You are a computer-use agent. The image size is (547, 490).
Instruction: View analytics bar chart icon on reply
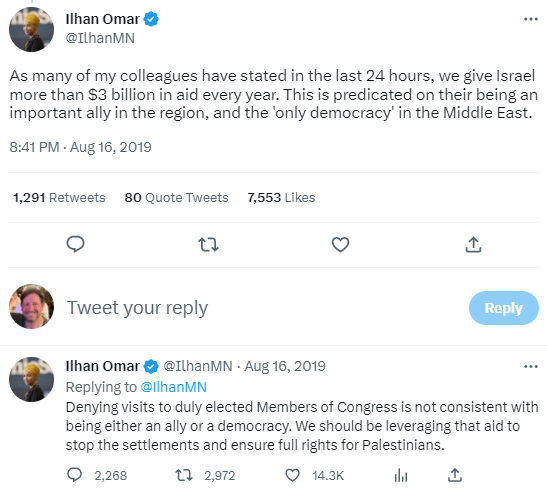tap(401, 475)
